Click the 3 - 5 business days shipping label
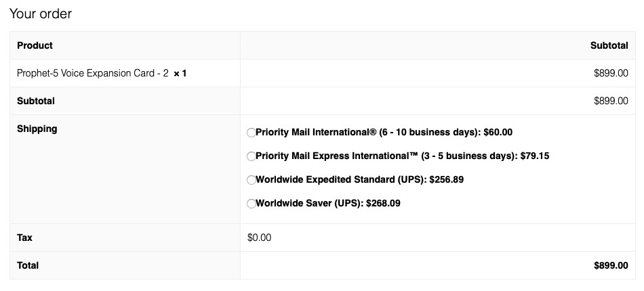 click(403, 156)
